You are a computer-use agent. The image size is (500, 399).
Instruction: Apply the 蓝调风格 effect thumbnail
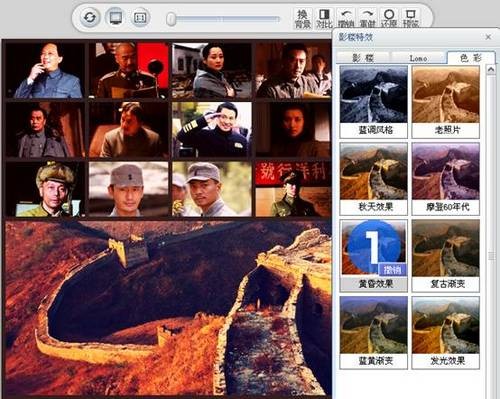[x=374, y=94]
